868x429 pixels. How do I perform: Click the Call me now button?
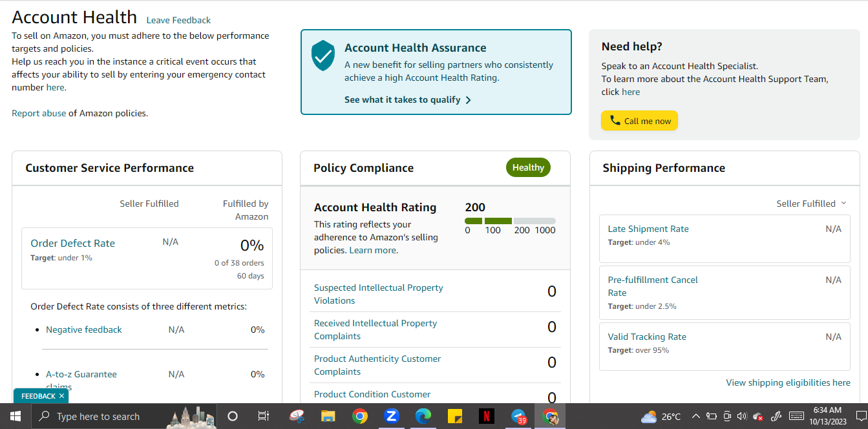(x=639, y=121)
